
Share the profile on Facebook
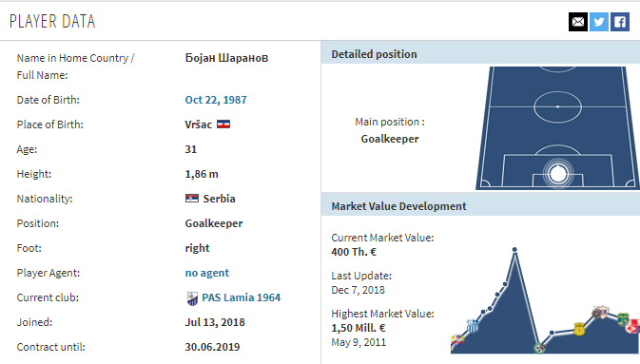click(620, 22)
